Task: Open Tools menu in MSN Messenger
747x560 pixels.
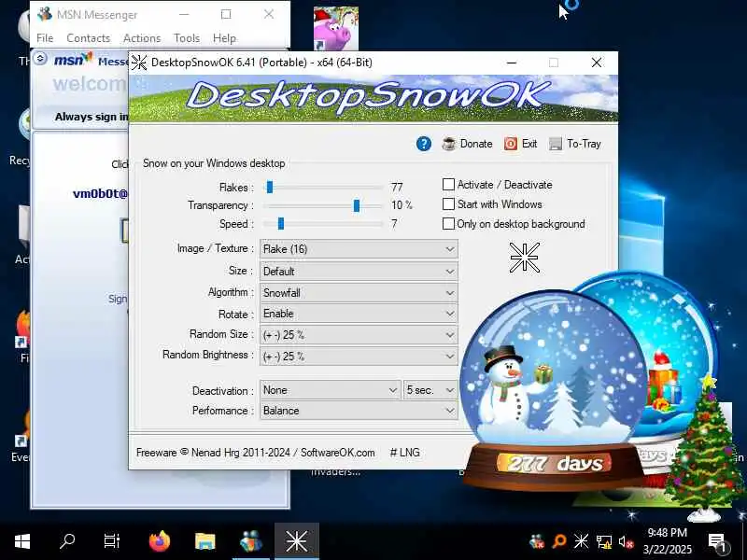Action: [x=187, y=38]
